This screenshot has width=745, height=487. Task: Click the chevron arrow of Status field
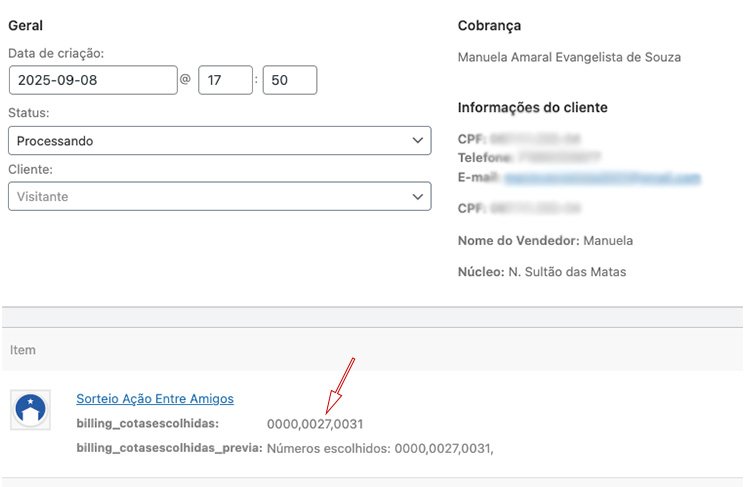(x=418, y=141)
